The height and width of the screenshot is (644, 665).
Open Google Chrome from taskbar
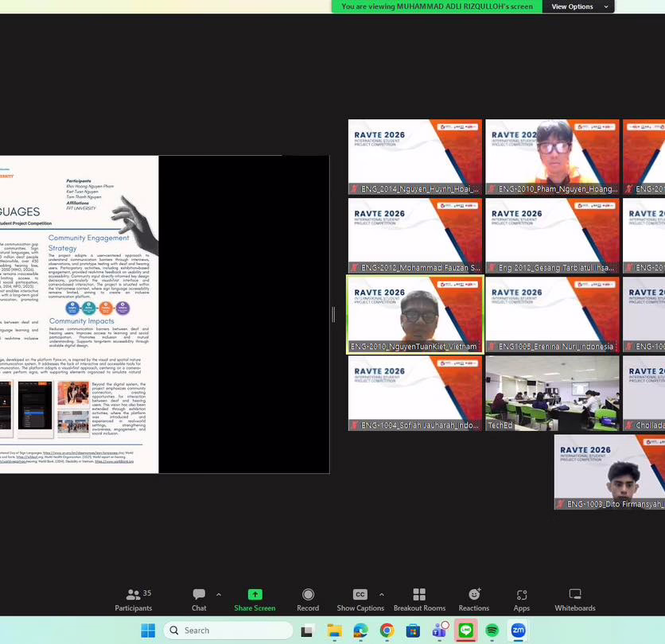[x=387, y=630]
